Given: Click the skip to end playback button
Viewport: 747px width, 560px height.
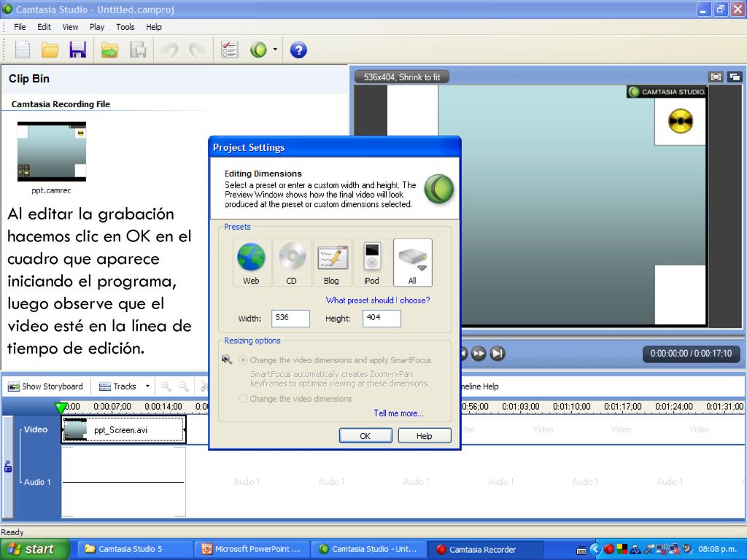Looking at the screenshot, I should 498,354.
